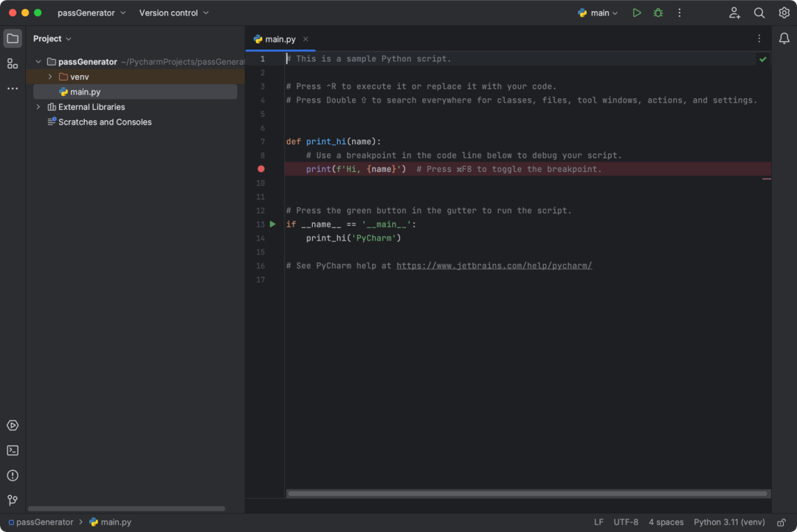Open the Structure tool window icon
The width and height of the screenshot is (797, 532).
click(x=13, y=63)
